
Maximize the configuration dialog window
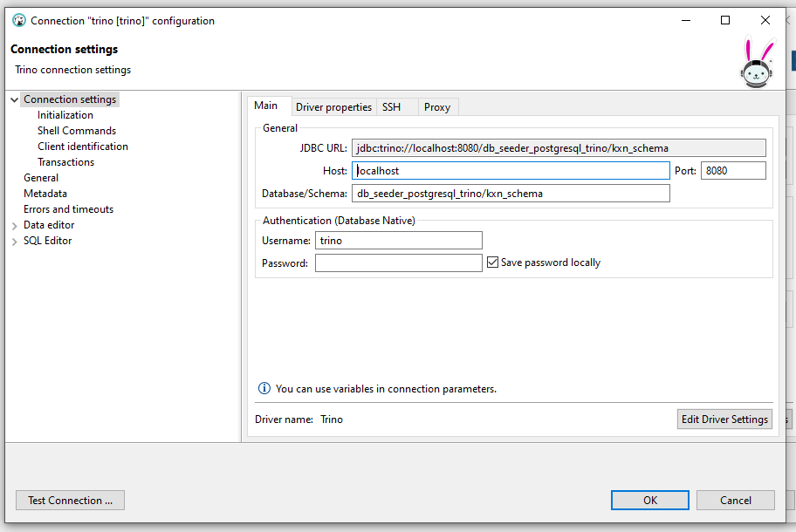(x=725, y=20)
